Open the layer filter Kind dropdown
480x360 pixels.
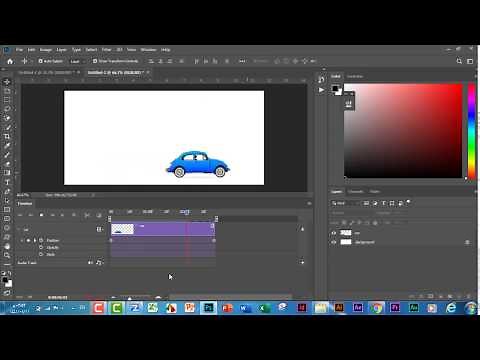[345, 203]
